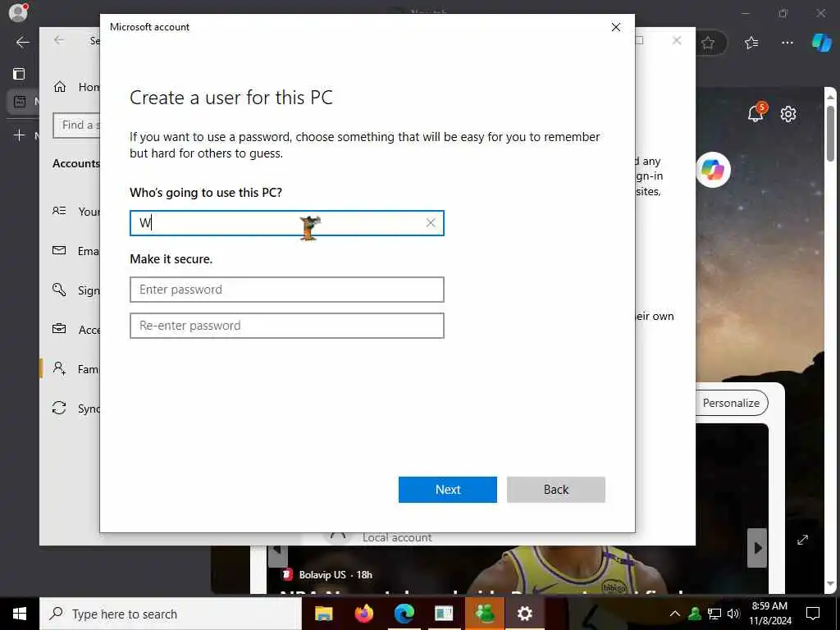Image resolution: width=840 pixels, height=630 pixels.
Task: Click the 'Find a setting' search box
Action: coord(76,126)
